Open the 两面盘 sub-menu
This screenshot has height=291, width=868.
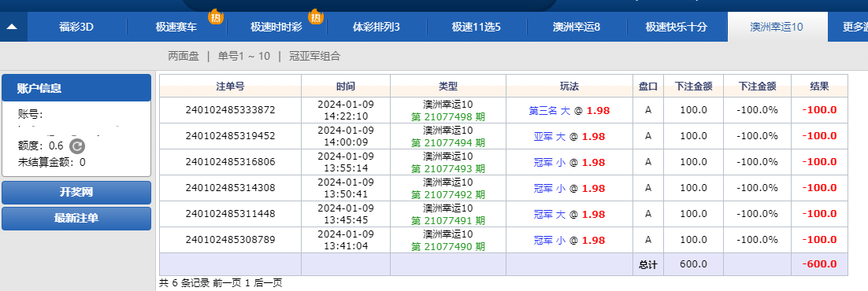(184, 56)
